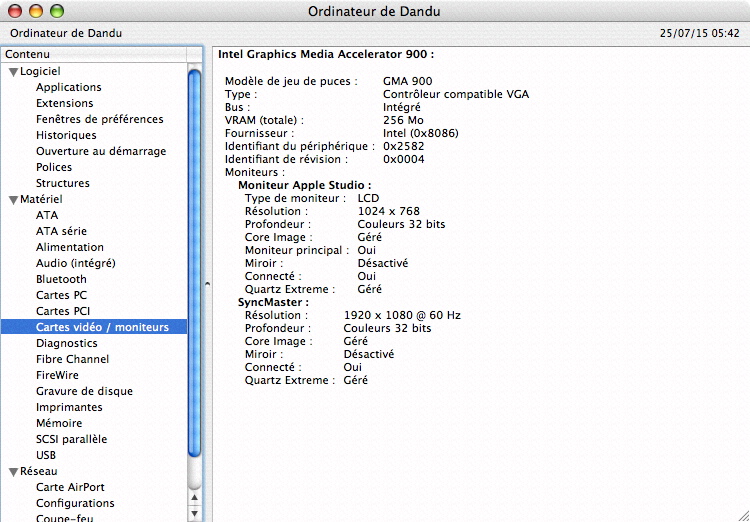The image size is (750, 522).
Task: Select Cartes PCI entry
Action: [63, 311]
